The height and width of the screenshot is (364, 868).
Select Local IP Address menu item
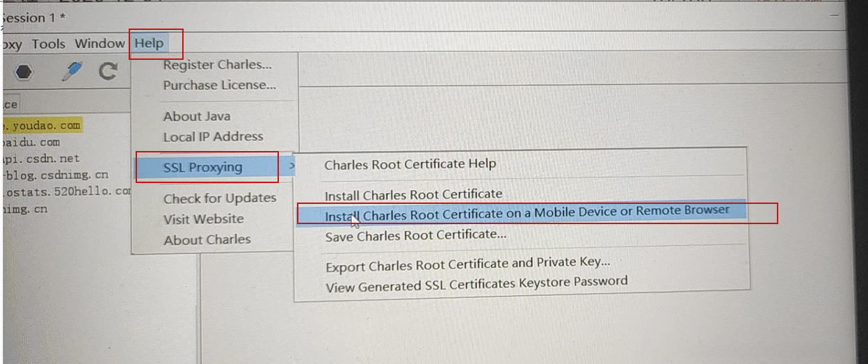pos(213,136)
